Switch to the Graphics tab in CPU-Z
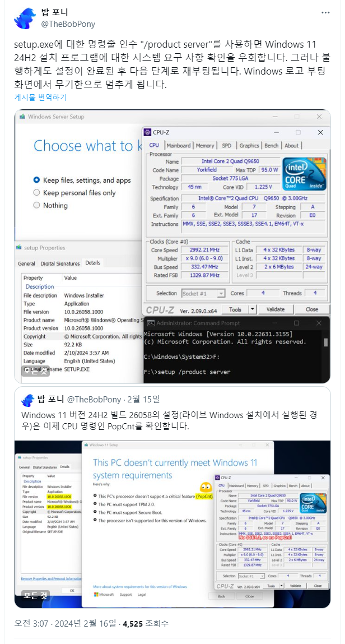The image size is (345, 644). click(x=249, y=145)
